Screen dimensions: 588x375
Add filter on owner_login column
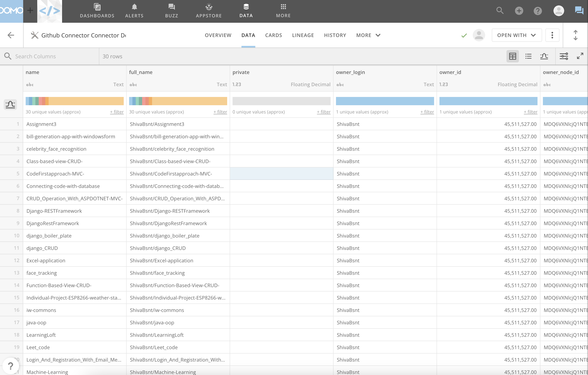pos(427,112)
